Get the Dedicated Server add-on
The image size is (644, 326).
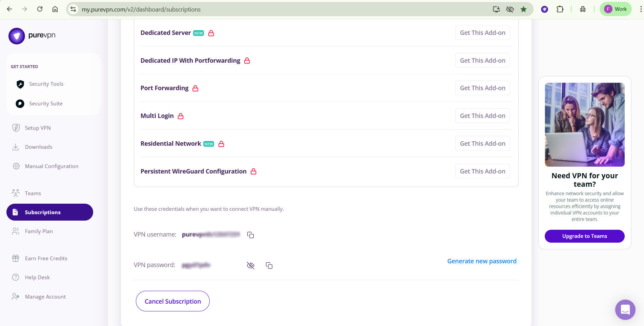[482, 33]
